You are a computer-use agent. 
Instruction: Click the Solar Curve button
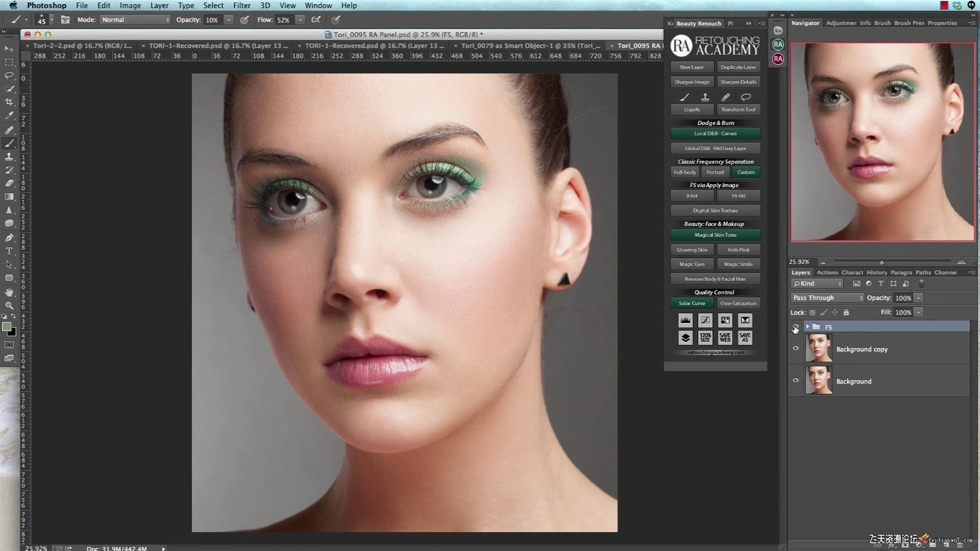[x=692, y=303]
